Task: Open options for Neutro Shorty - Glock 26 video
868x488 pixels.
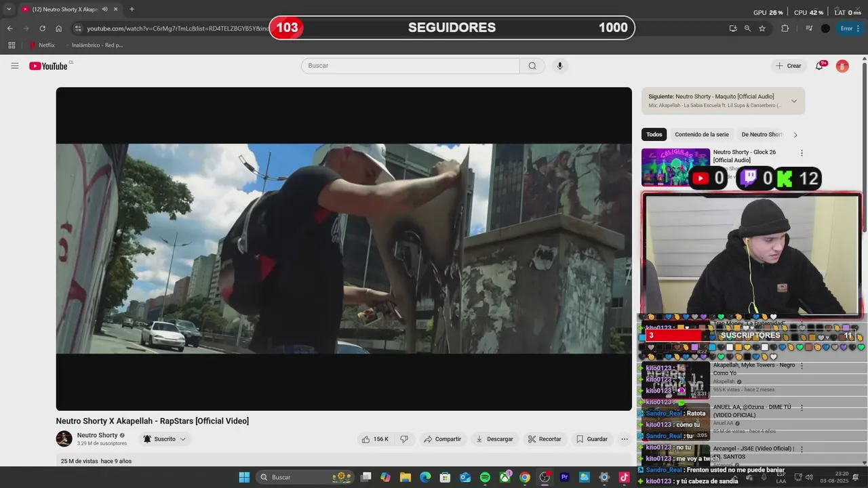Action: (802, 153)
